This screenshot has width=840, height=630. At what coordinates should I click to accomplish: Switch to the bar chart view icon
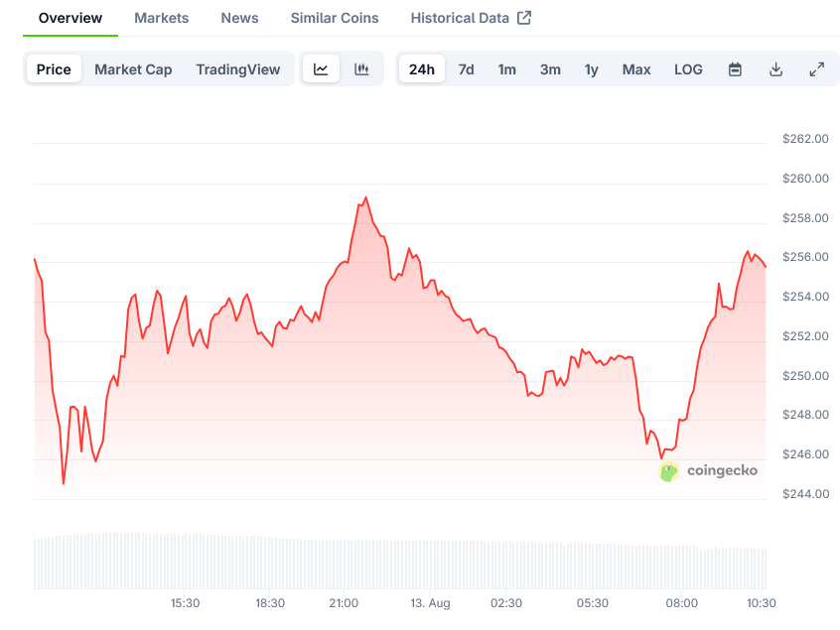click(x=361, y=69)
